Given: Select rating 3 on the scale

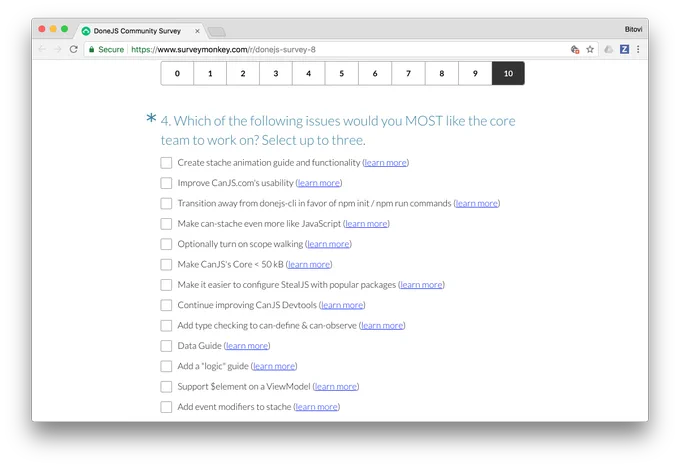Looking at the screenshot, I should 276,73.
